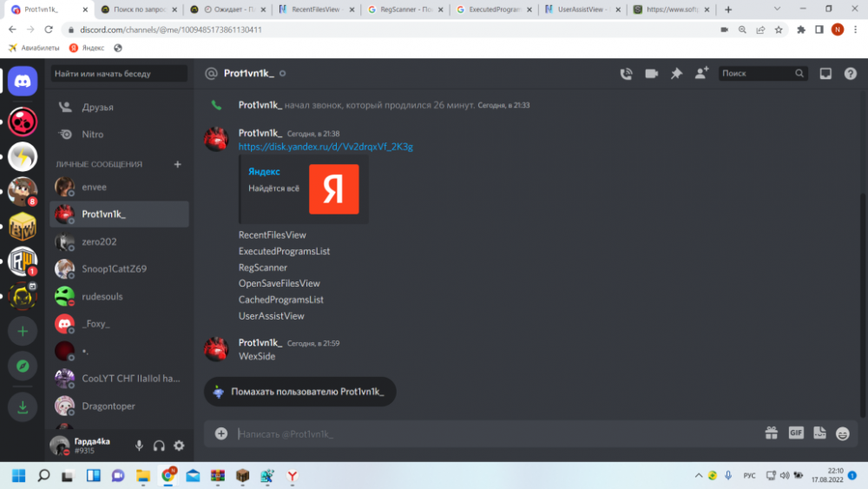Image resolution: width=868 pixels, height=489 pixels.
Task: Click the Prot1vn1k_ username on WexSide message
Action: click(x=260, y=343)
